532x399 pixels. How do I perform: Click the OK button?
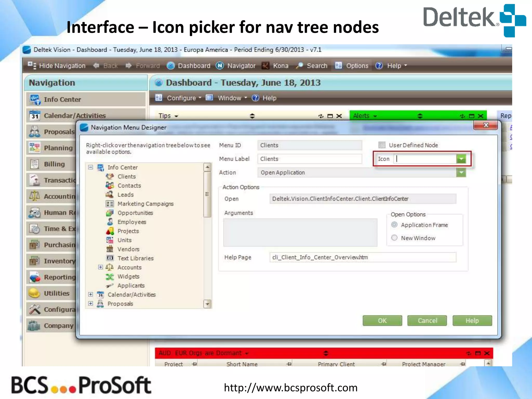(x=382, y=321)
